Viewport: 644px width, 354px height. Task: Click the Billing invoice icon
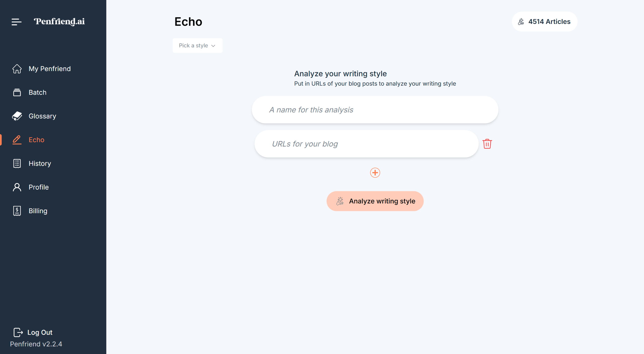click(x=17, y=211)
